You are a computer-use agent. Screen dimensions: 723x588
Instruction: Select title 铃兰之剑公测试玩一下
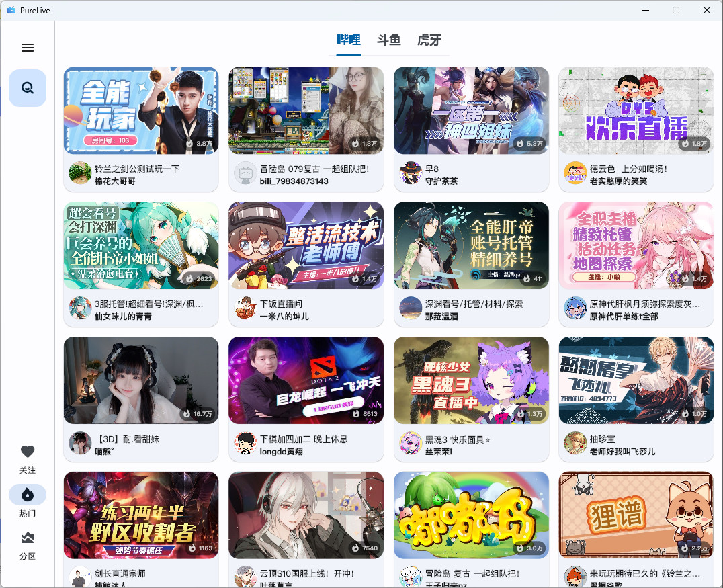[137, 169]
